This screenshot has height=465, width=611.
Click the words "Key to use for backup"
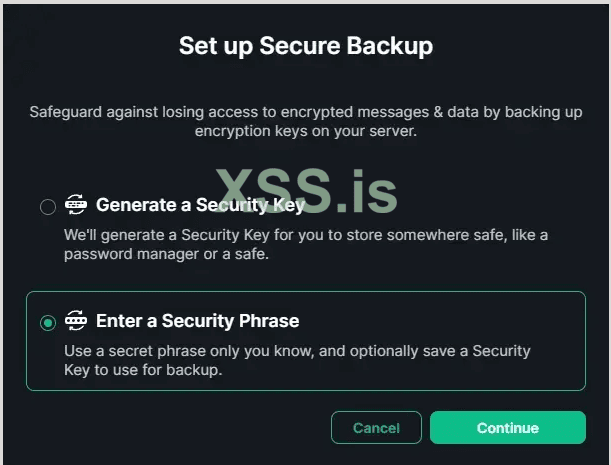tap(142, 369)
